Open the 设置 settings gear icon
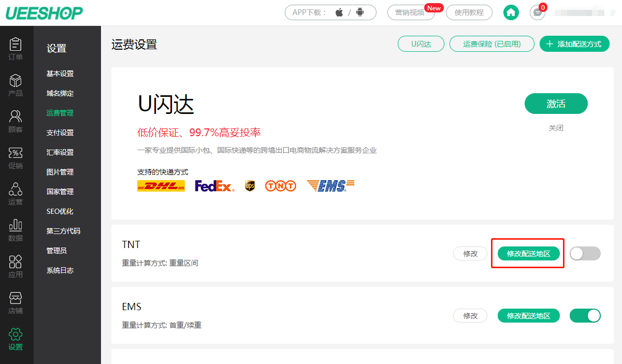 click(16, 334)
